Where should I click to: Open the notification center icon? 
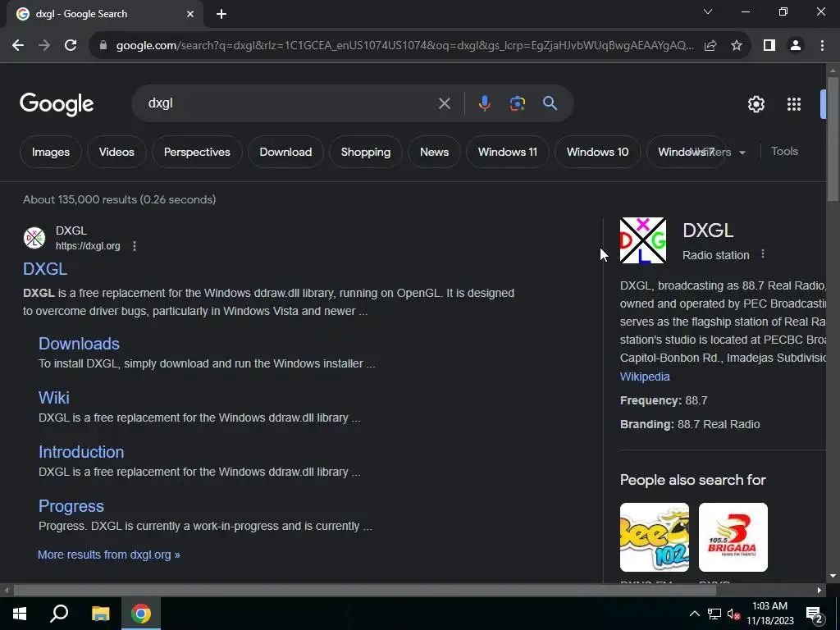coord(815,615)
